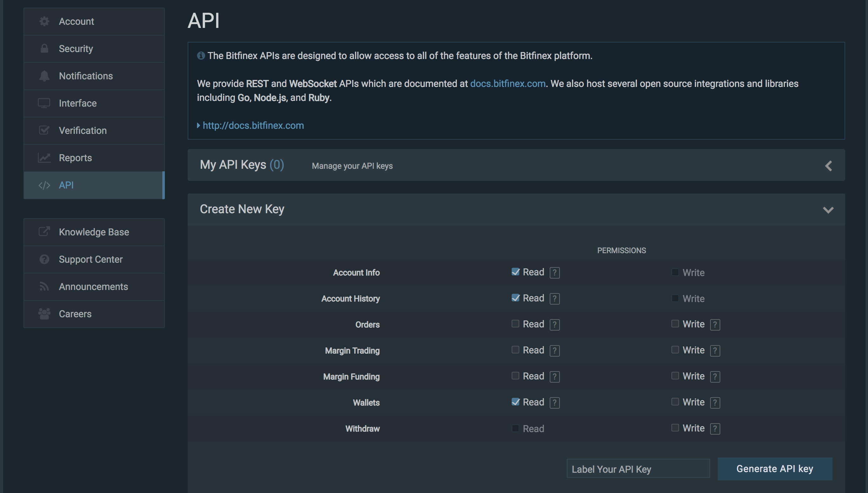Click the info icon in the API description box

(x=201, y=56)
